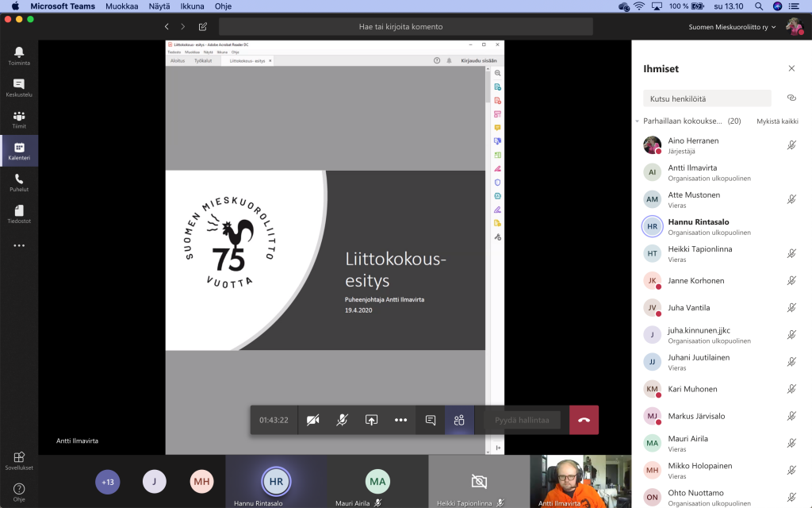Screen dimensions: 812x508
Task: Click the MH participant avatar bubble
Action: (x=201, y=482)
